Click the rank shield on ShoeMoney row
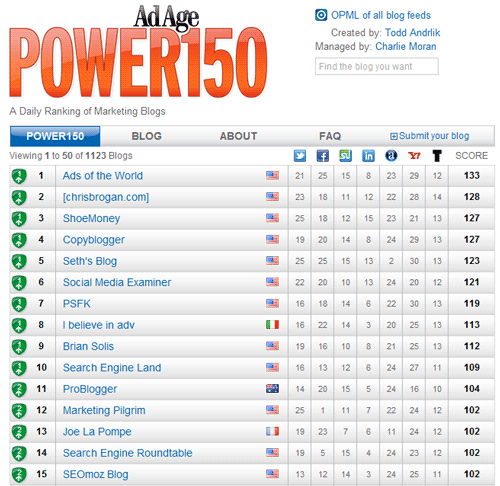 tap(19, 219)
